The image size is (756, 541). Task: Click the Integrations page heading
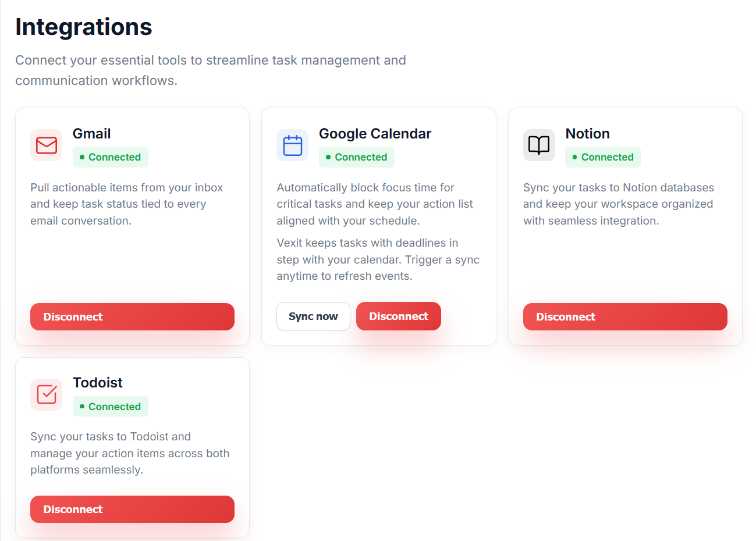[84, 27]
